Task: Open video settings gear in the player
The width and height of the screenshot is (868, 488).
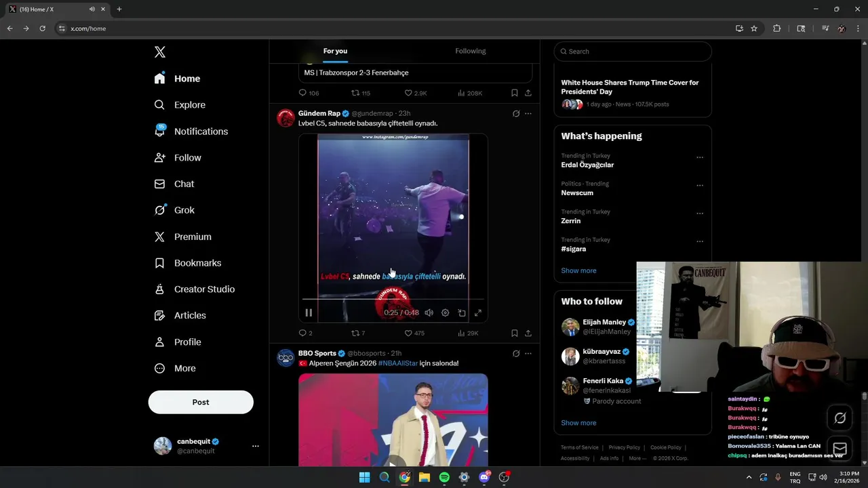Action: tap(445, 312)
